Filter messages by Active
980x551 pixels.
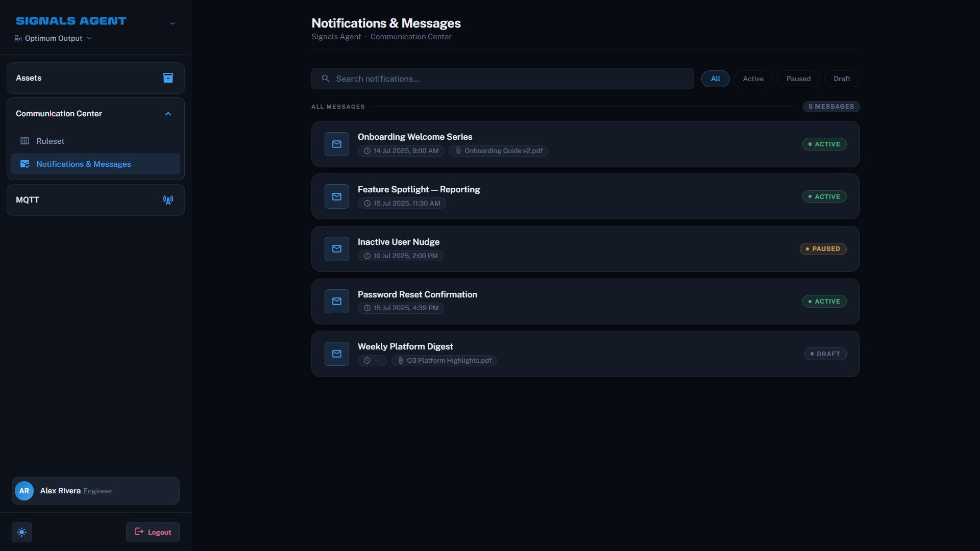[753, 79]
